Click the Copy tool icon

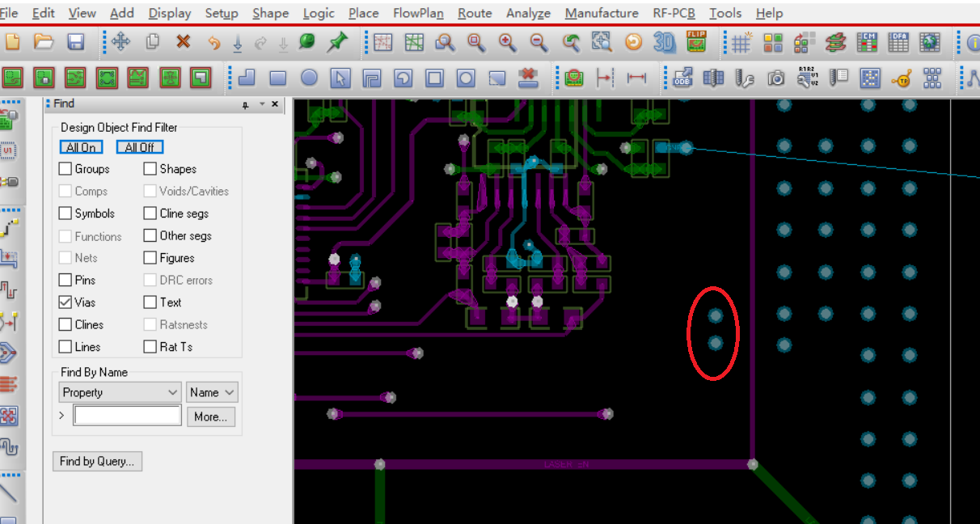pos(153,42)
